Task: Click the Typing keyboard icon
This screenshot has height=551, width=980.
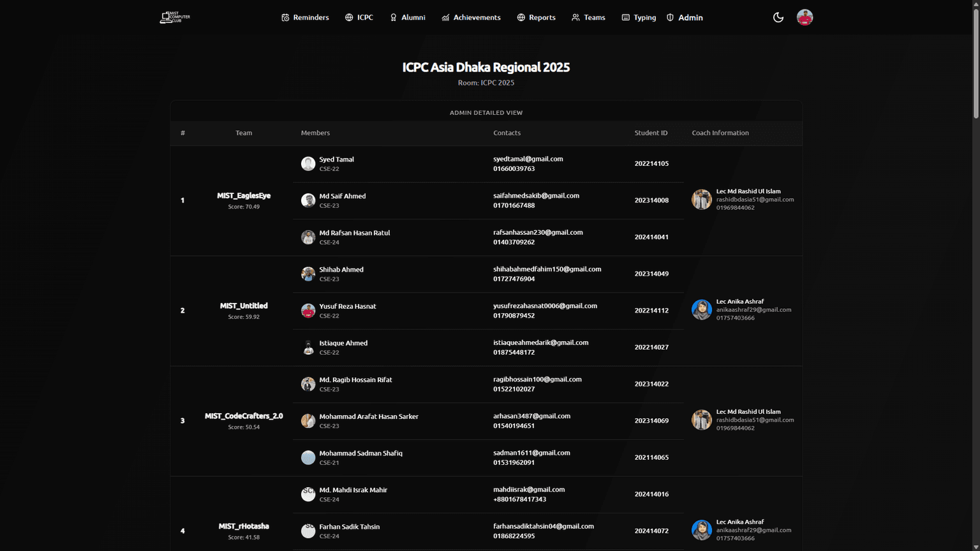Action: point(625,17)
